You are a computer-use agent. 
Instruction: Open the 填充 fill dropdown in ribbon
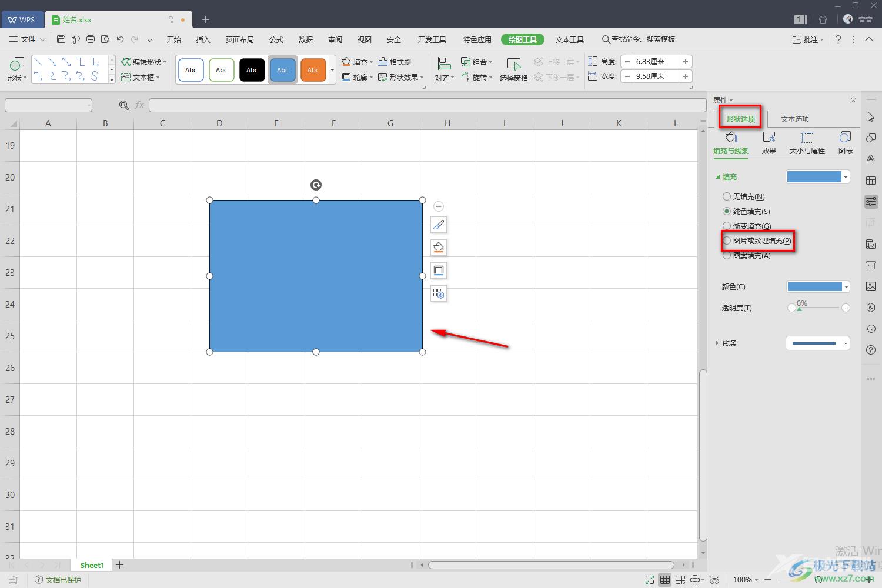coord(358,62)
